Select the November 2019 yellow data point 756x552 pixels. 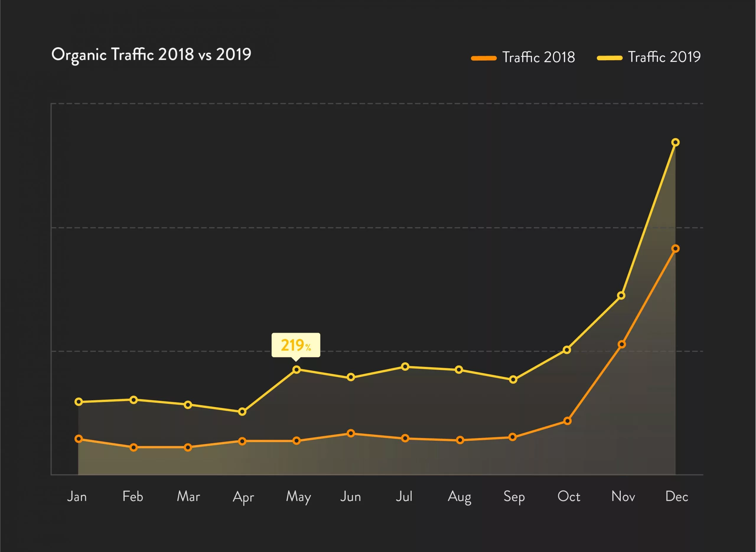click(621, 295)
